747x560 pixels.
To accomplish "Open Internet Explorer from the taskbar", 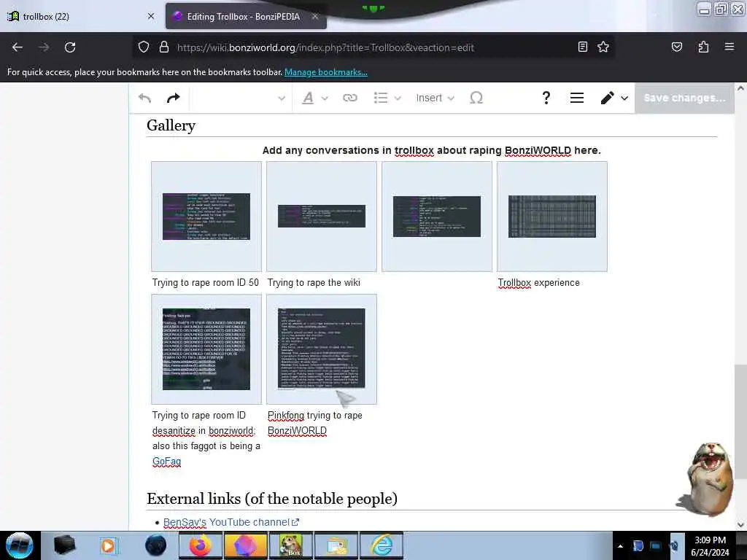I will click(x=382, y=545).
